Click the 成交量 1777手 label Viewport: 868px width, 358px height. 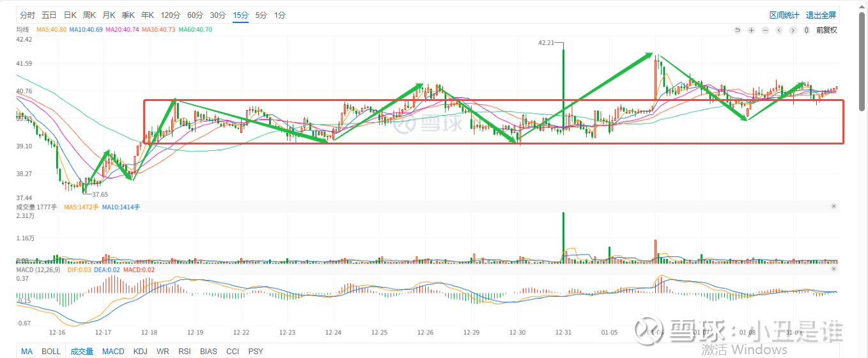[x=36, y=207]
